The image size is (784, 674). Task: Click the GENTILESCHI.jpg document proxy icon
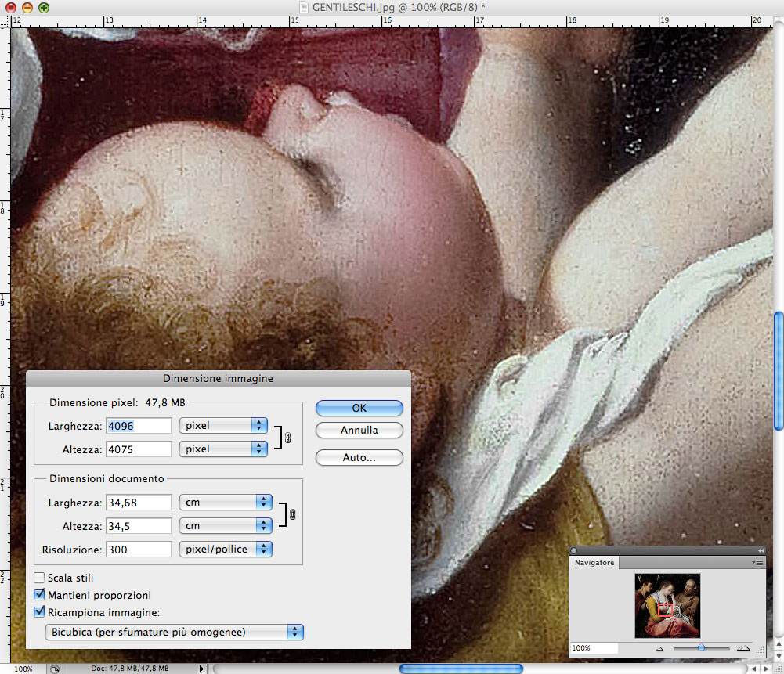coord(304,7)
